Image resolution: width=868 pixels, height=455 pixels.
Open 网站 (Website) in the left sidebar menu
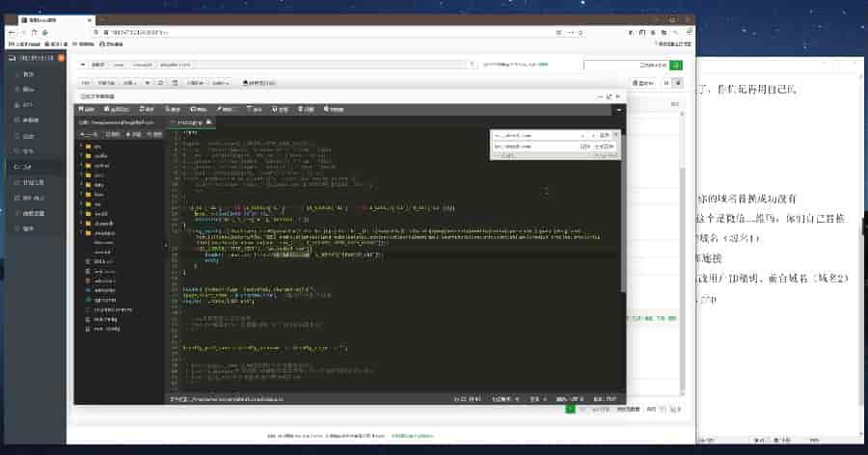click(28, 89)
